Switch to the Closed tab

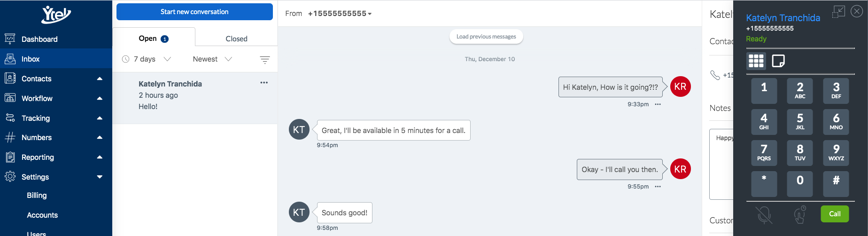[236, 39]
